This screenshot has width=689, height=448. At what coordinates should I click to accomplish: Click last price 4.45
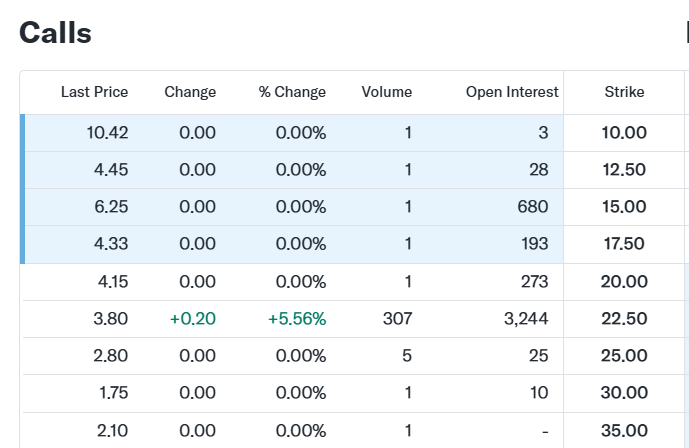pyautogui.click(x=111, y=170)
